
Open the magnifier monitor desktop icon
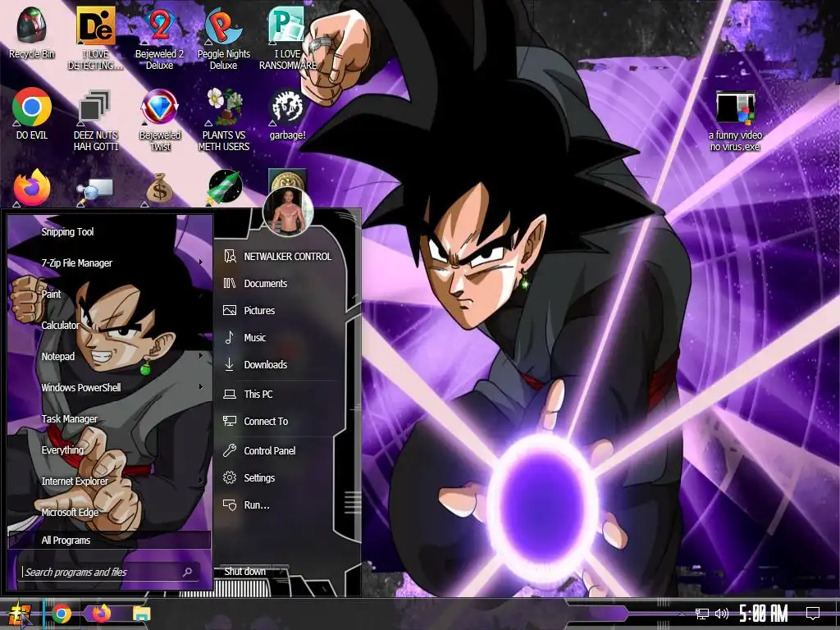(95, 190)
